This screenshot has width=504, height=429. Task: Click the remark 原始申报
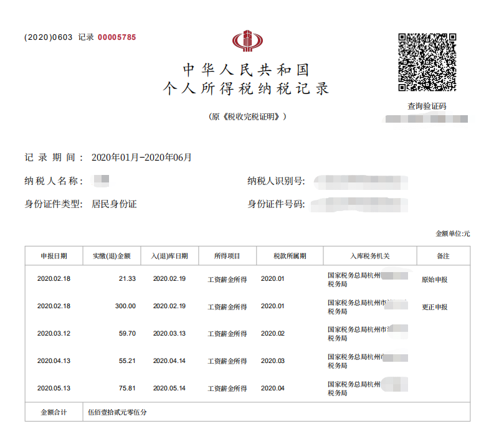tap(435, 280)
